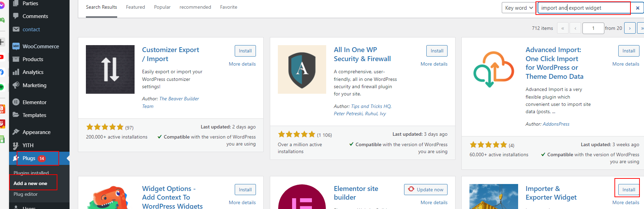Click the contact envelope icon
Screen dimensions: 644x209
[16, 29]
